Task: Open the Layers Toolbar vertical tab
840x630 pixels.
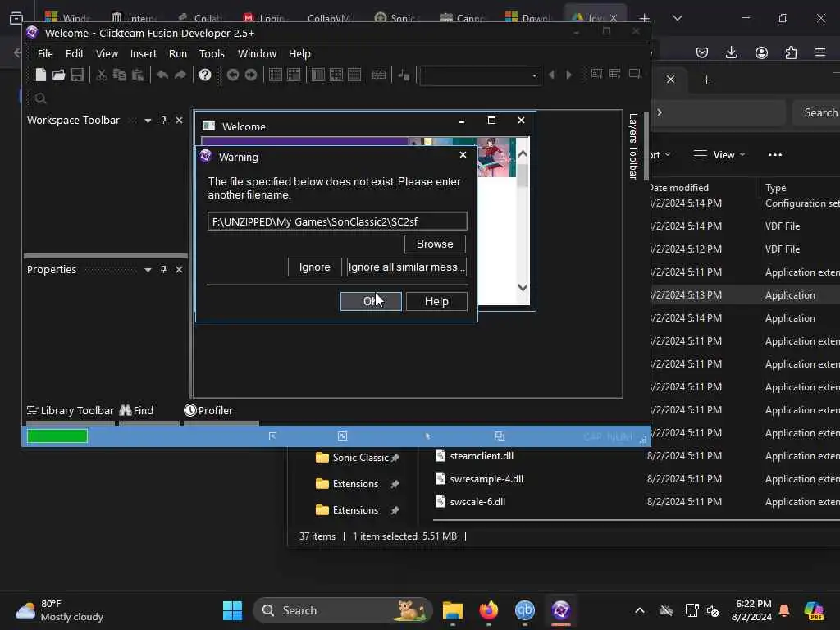Action: (x=632, y=146)
